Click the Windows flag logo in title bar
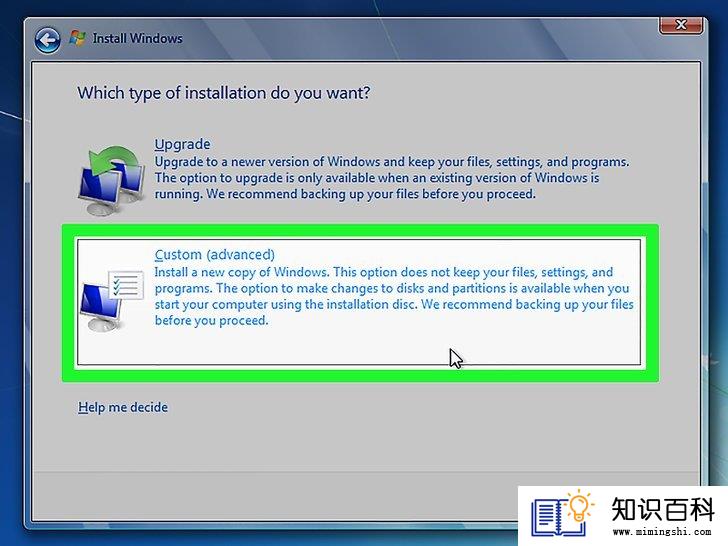 click(78, 38)
